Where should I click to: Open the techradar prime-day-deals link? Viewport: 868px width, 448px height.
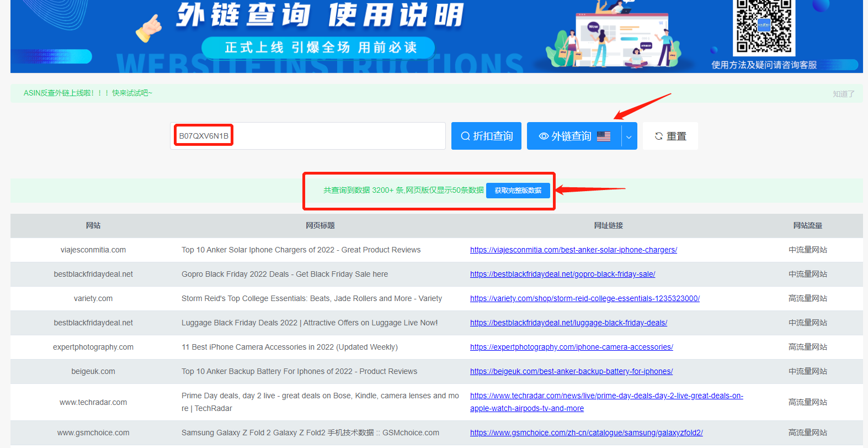pos(606,402)
